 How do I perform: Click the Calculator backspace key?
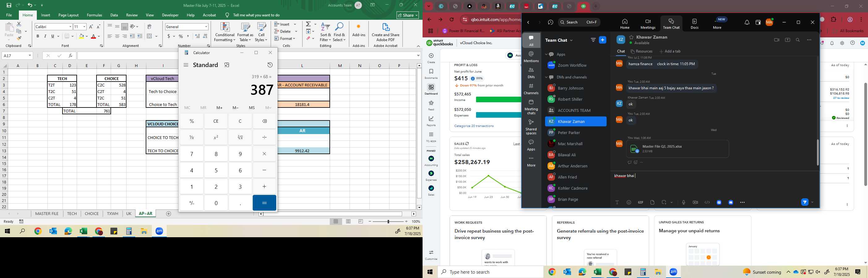click(x=264, y=121)
